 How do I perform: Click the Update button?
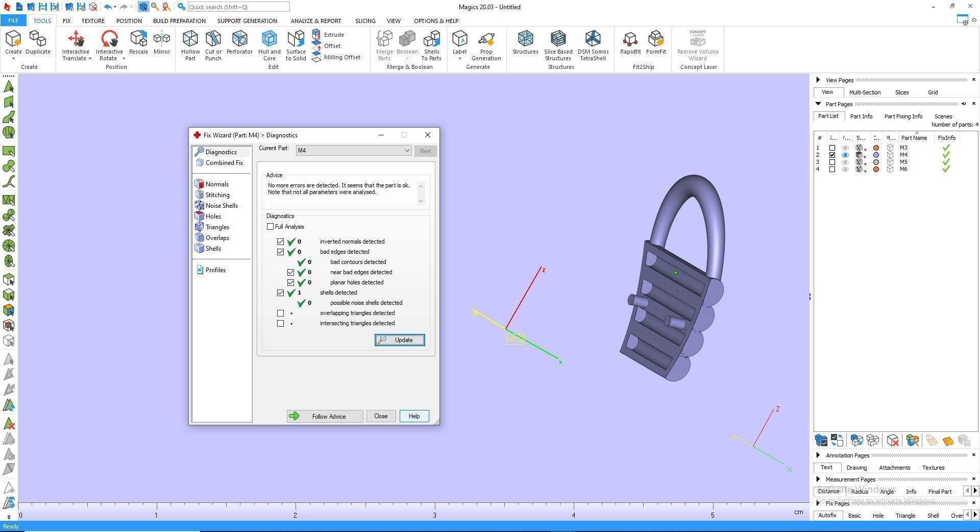pos(400,340)
